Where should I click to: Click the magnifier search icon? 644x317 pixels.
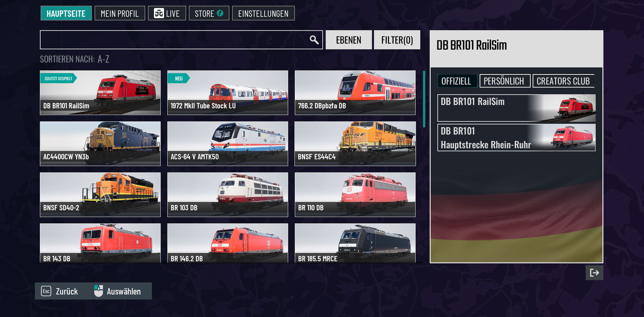pos(314,40)
